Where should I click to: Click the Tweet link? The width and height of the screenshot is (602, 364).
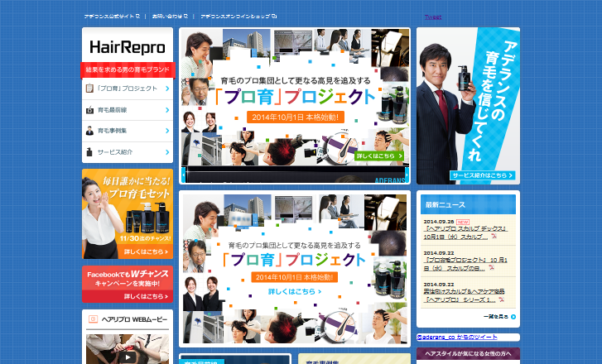click(x=433, y=17)
